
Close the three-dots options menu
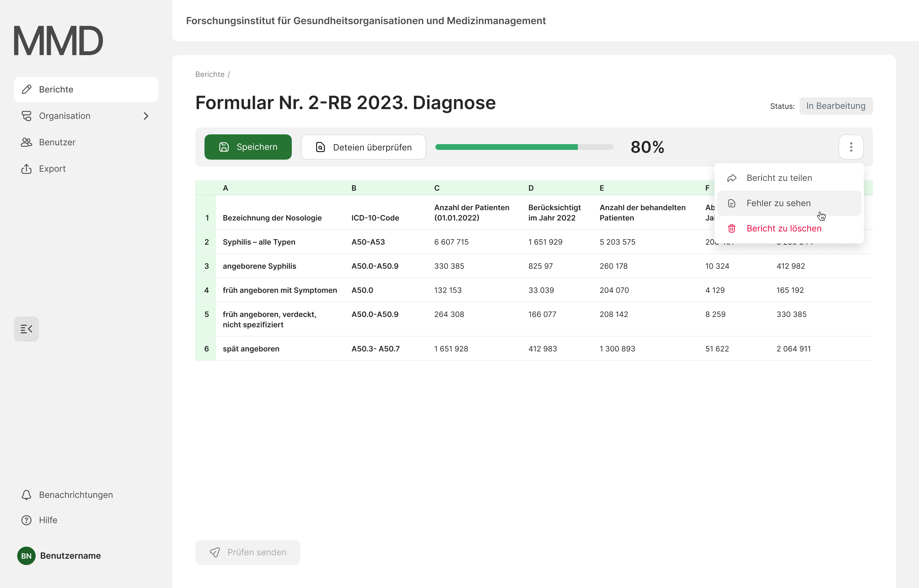click(851, 147)
